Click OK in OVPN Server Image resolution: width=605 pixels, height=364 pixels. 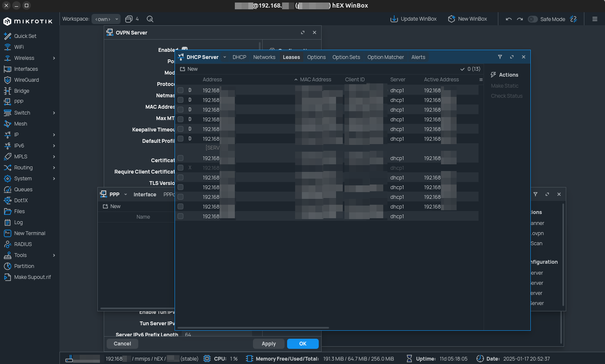[x=303, y=344]
